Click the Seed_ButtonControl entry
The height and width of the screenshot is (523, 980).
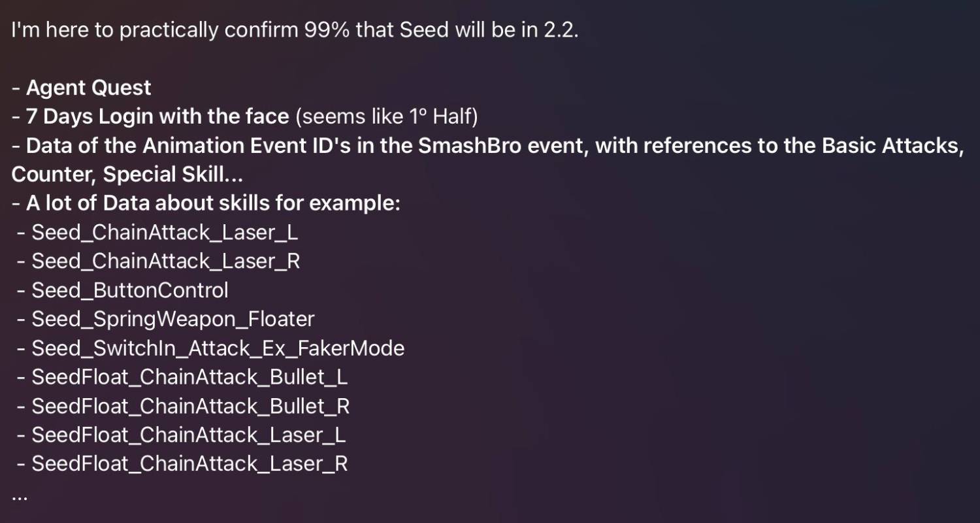pos(130,290)
